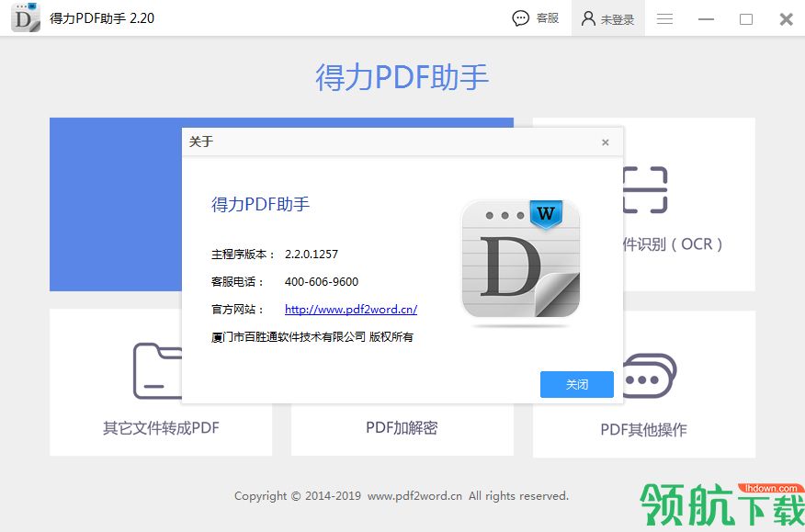Click the 得力PDF助手 heading in About dialog

(260, 204)
